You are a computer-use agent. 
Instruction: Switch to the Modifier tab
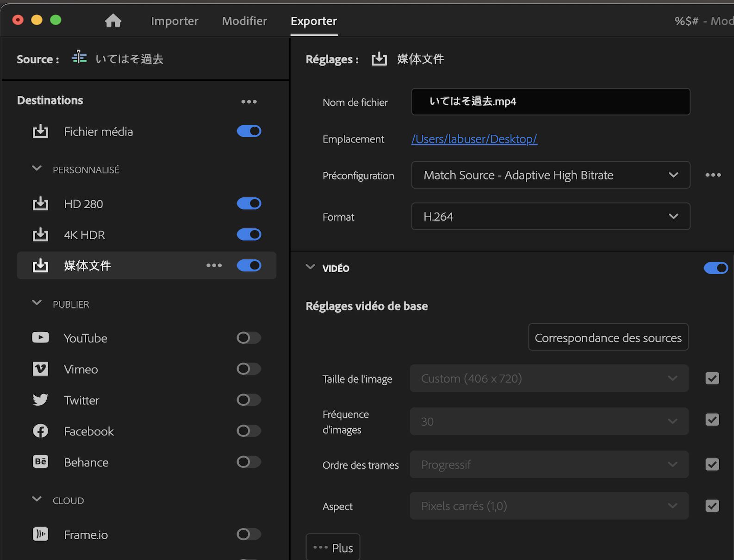coord(244,21)
